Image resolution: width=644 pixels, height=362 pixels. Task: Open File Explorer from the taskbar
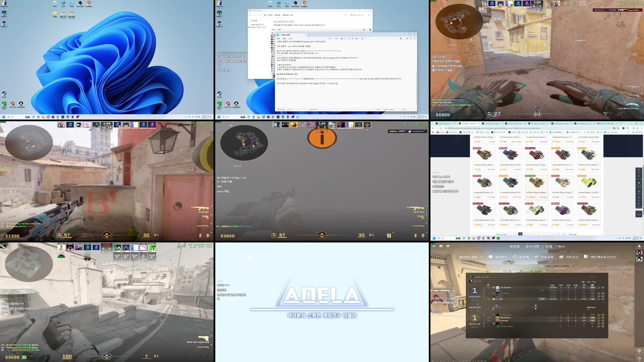click(259, 117)
